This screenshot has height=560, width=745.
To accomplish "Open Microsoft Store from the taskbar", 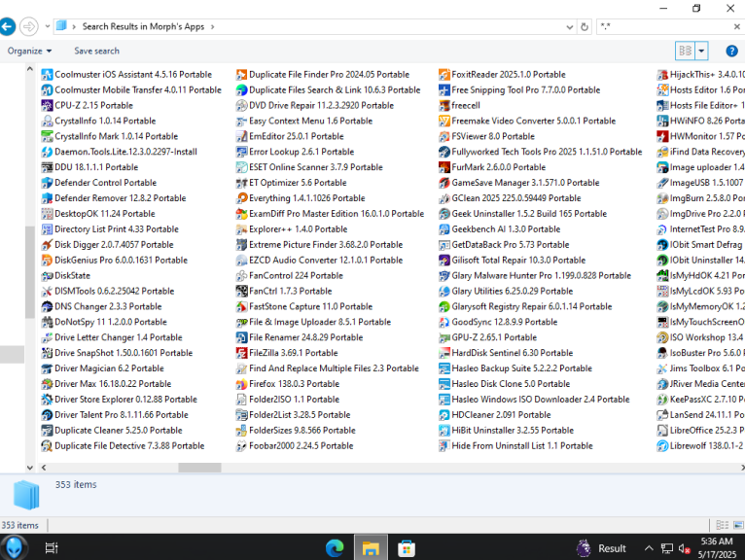I will [x=407, y=548].
